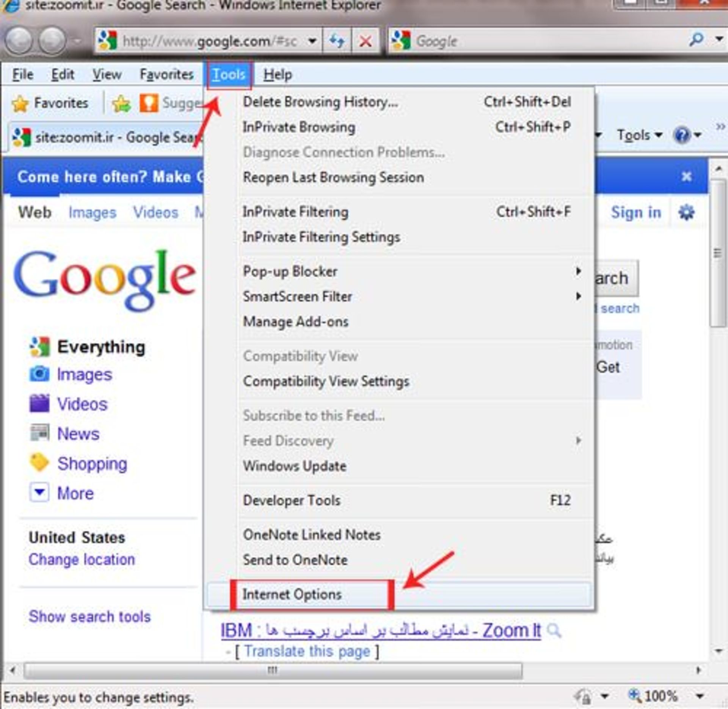
Task: Click the Google search box in toolbar
Action: [538, 41]
